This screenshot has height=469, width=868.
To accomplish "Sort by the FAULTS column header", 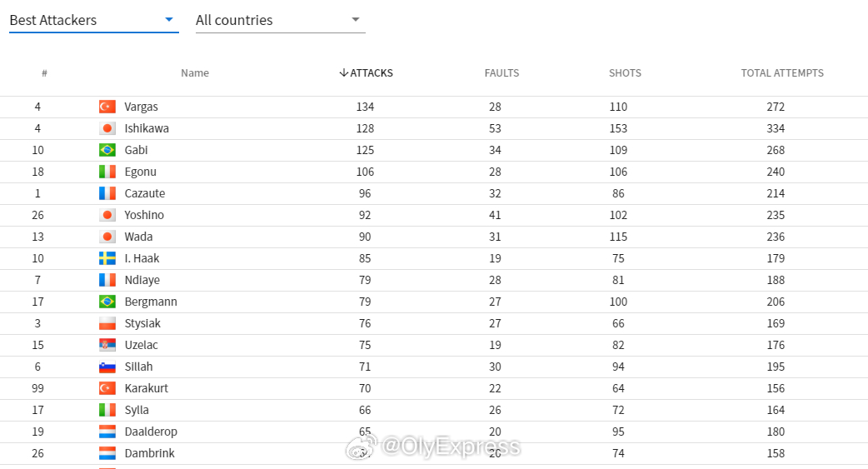I will point(501,73).
